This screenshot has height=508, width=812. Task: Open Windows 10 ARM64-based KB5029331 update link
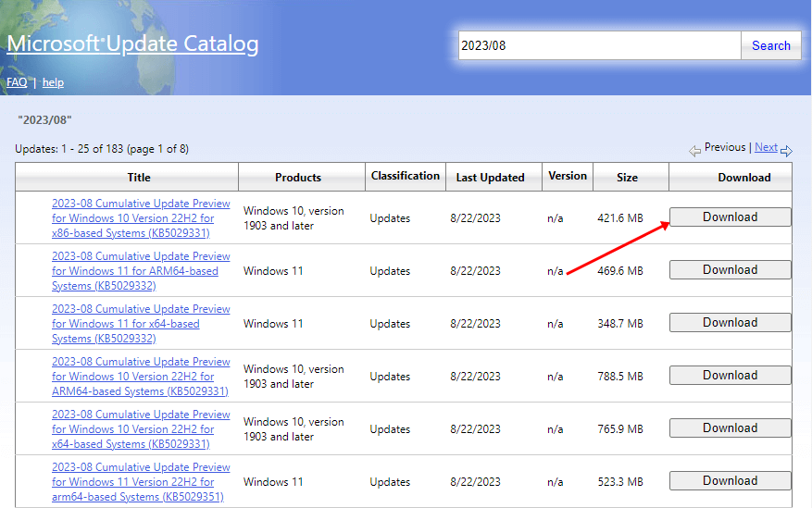(x=141, y=377)
